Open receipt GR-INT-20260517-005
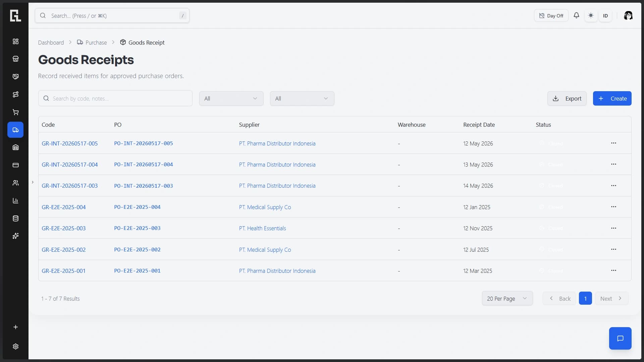 tap(69, 143)
